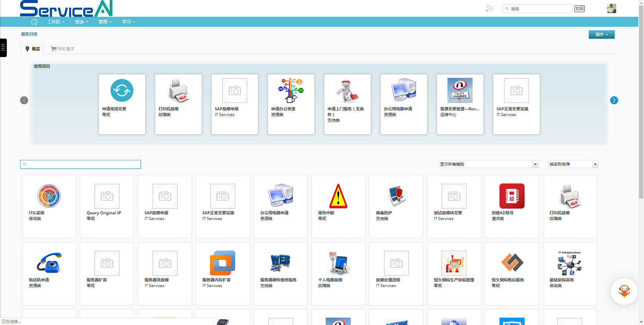644x325 pixels.
Task: Click the 切回 button beside search
Action: point(579,9)
